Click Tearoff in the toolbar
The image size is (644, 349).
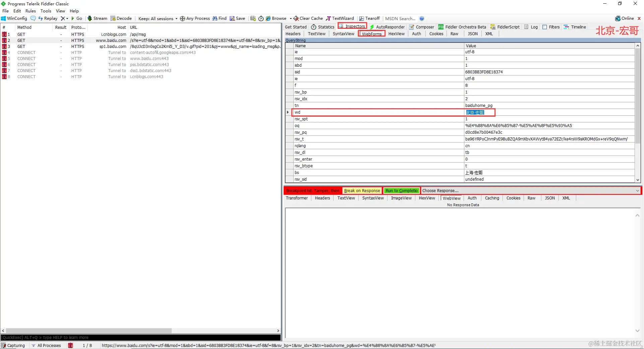click(x=370, y=18)
